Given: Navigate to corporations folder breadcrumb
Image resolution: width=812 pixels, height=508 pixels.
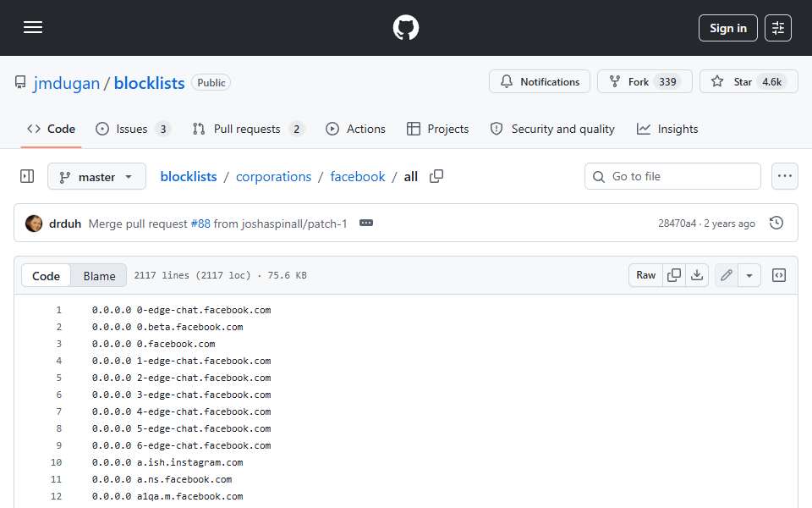Looking at the screenshot, I should click(x=273, y=177).
